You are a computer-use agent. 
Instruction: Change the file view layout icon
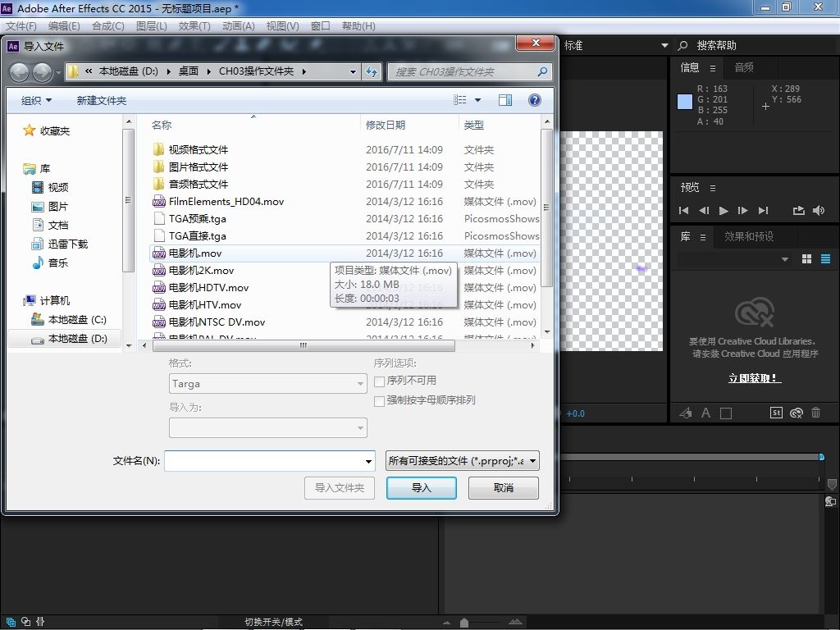459,100
